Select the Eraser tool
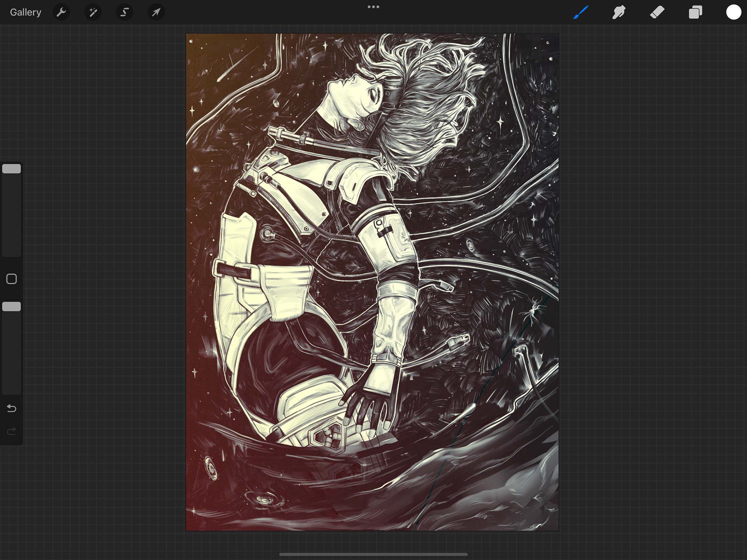This screenshot has height=560, width=747. pos(657,12)
